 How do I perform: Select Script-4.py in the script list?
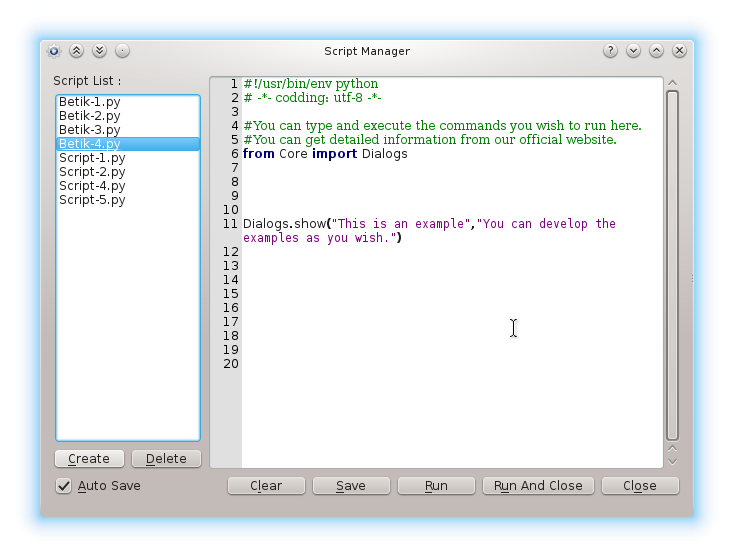[128, 186]
